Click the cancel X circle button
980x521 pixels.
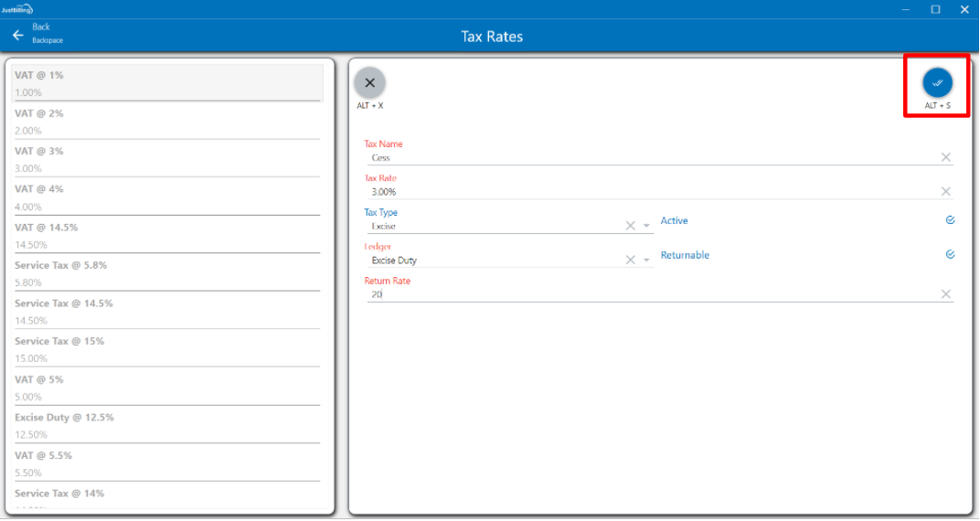[369, 83]
